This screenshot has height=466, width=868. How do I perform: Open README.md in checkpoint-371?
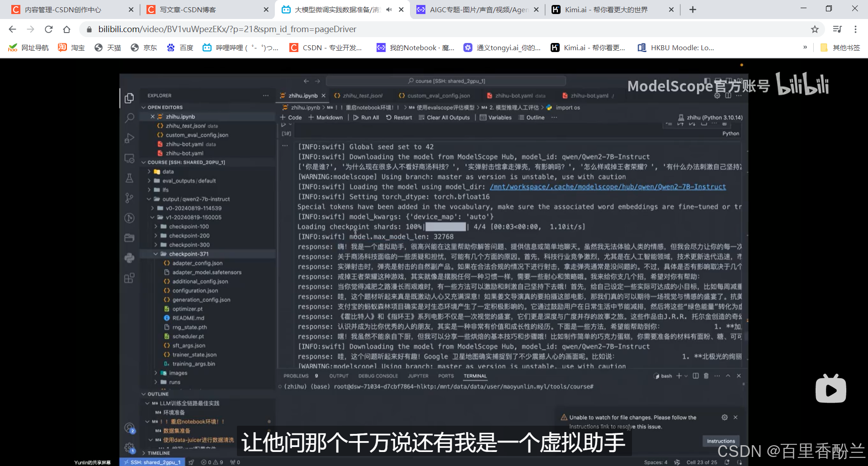click(188, 318)
